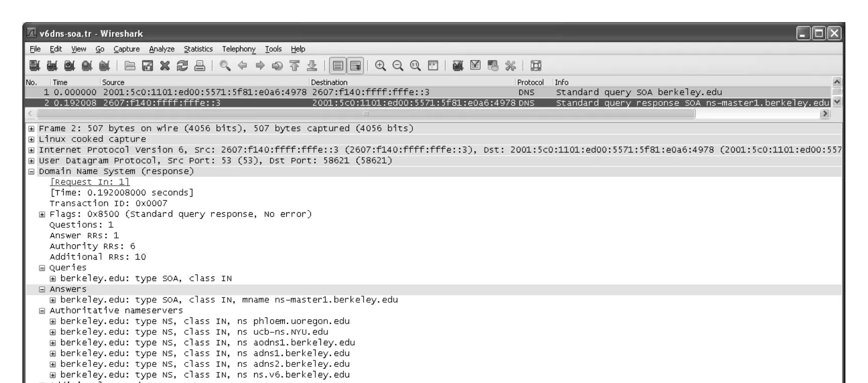Open coloring rules editor
Image resolution: width=868 pixels, height=383 pixels.
click(x=493, y=66)
